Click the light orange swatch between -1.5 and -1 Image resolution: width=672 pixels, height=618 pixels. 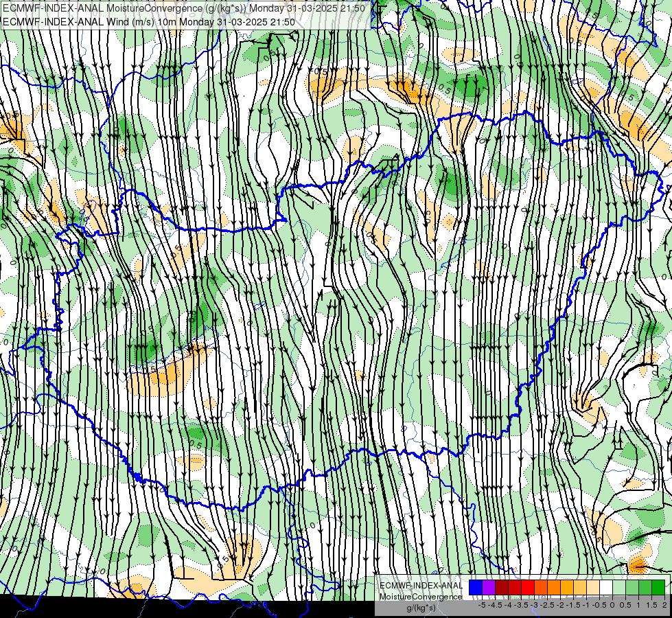(580, 588)
